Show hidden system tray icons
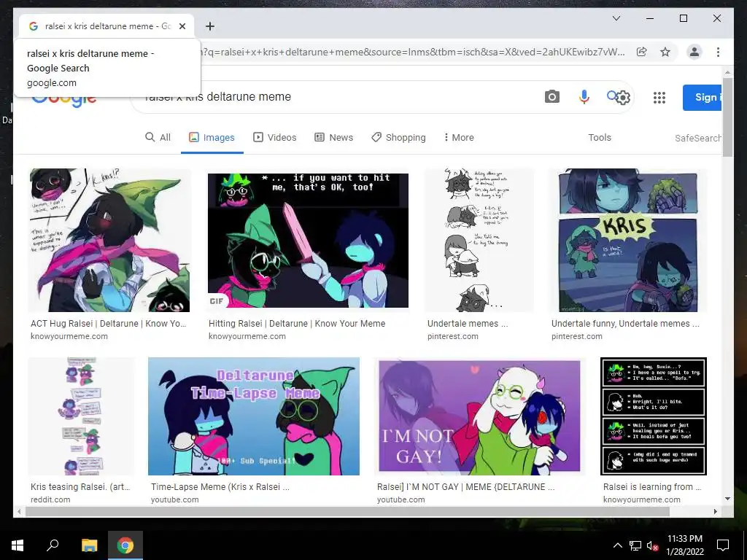The image size is (747, 560). pyautogui.click(x=617, y=545)
